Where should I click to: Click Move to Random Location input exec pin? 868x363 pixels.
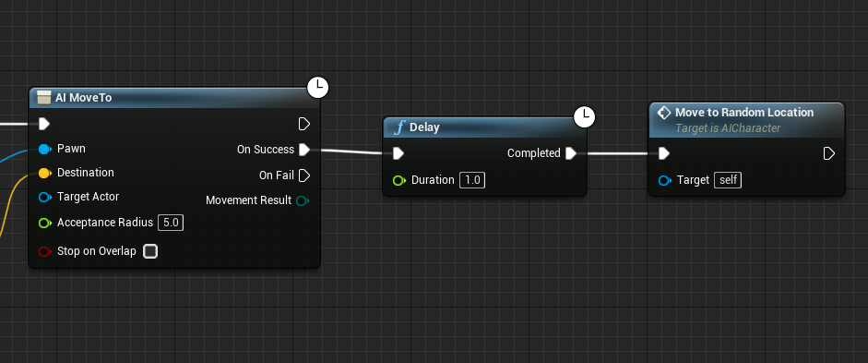pos(664,153)
